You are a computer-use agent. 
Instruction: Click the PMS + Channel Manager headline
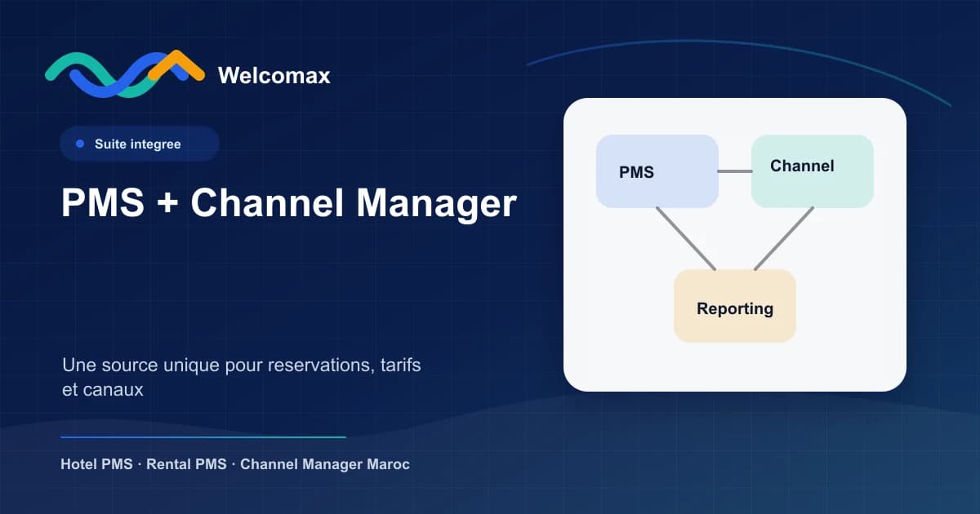289,202
